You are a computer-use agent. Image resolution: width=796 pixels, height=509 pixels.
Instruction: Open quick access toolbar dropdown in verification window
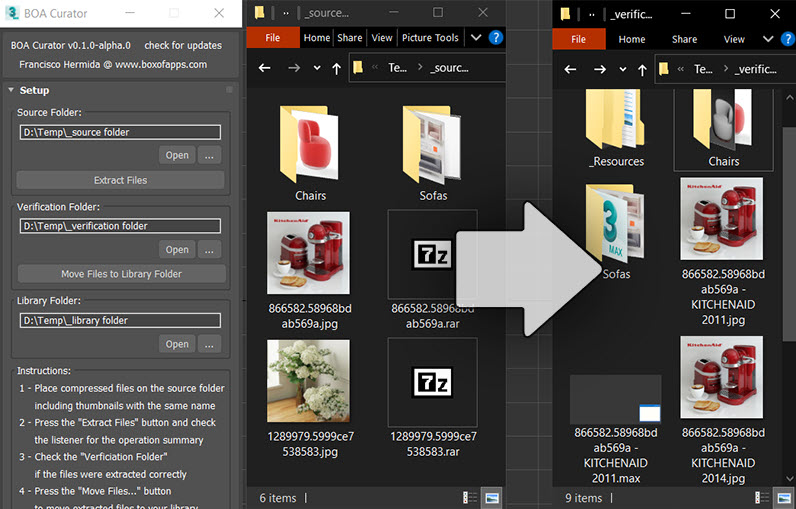591,15
